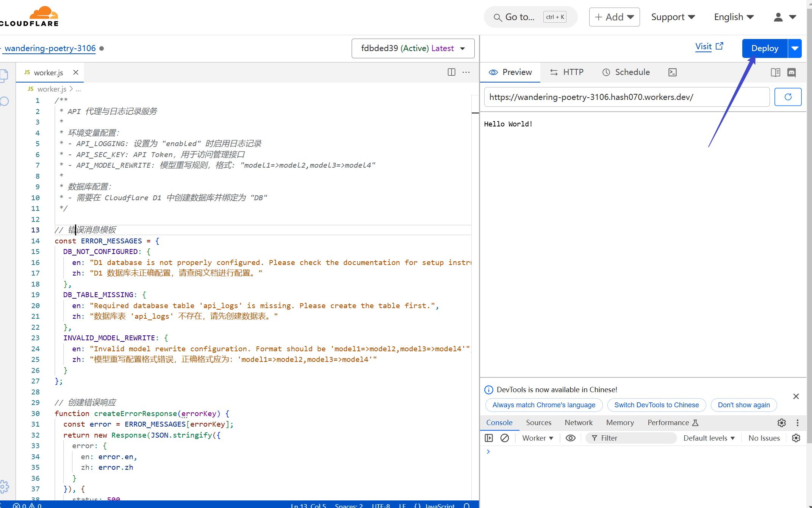Click the Deploy button
Viewport: 812px width, 508px height.
765,48
